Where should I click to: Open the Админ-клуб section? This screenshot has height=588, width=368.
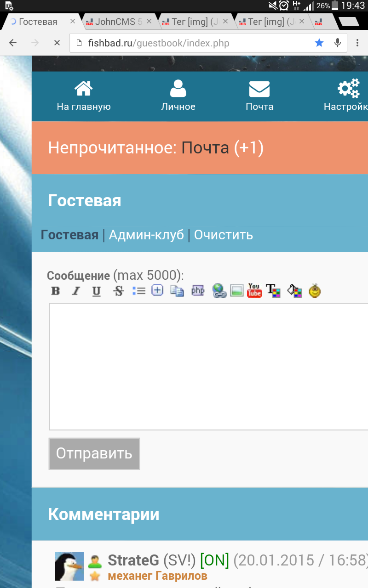(x=146, y=235)
